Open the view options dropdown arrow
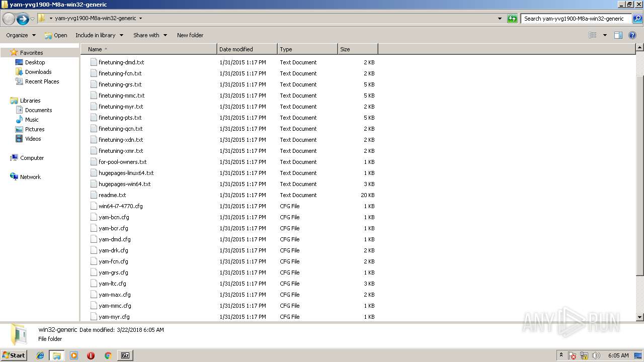This screenshot has height=362, width=644. 605,35
